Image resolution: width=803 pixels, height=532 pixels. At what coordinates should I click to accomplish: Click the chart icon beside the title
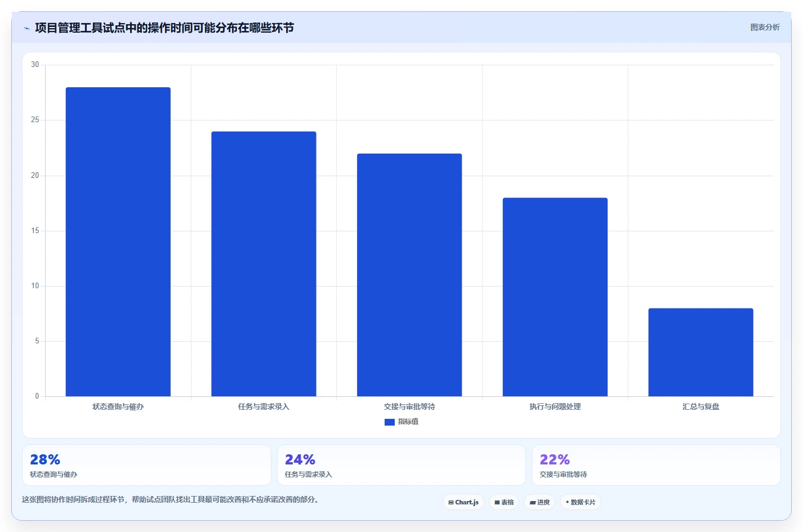click(26, 28)
